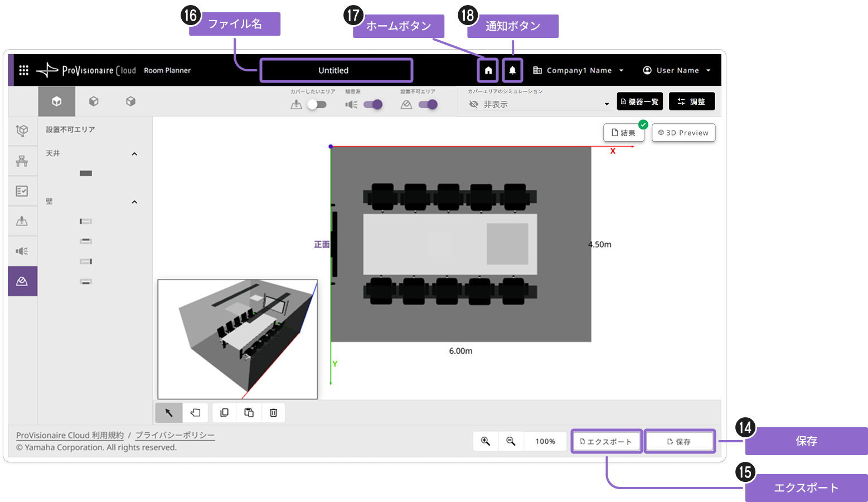Viewport: 868px width, 502px height.
Task: Open the プライバシーポリシー link
Action: tap(175, 435)
